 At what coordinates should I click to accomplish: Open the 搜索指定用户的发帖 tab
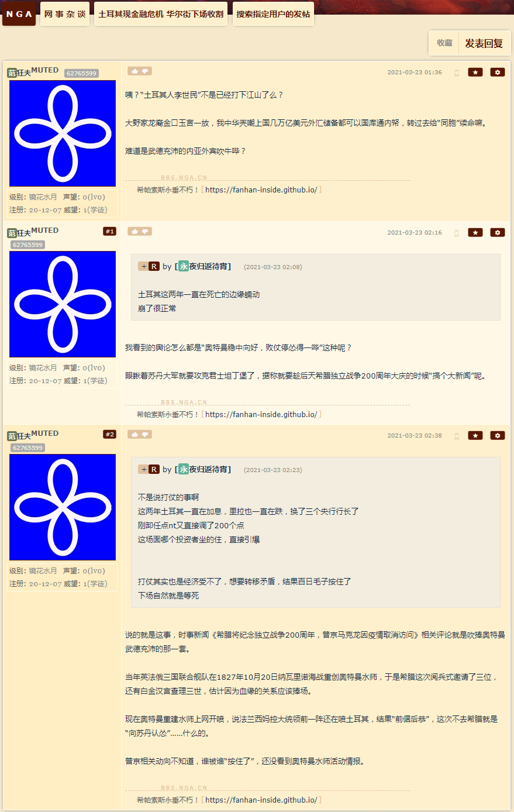coord(273,14)
